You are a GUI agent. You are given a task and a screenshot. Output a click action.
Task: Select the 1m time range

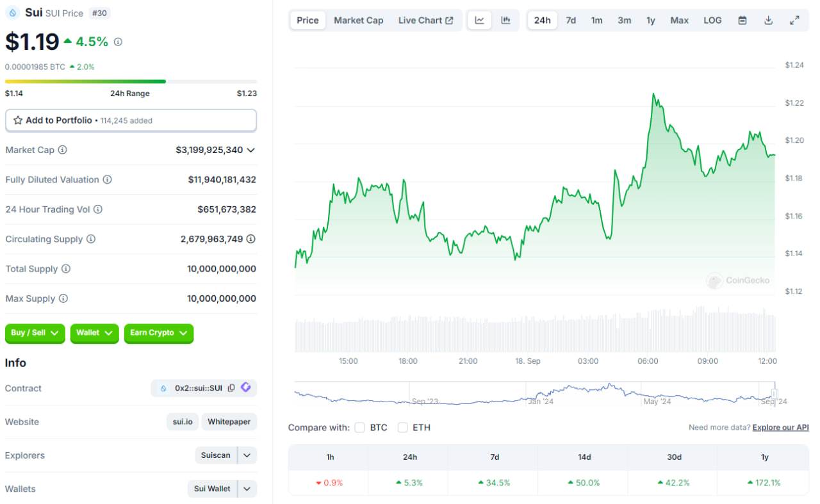pyautogui.click(x=597, y=20)
